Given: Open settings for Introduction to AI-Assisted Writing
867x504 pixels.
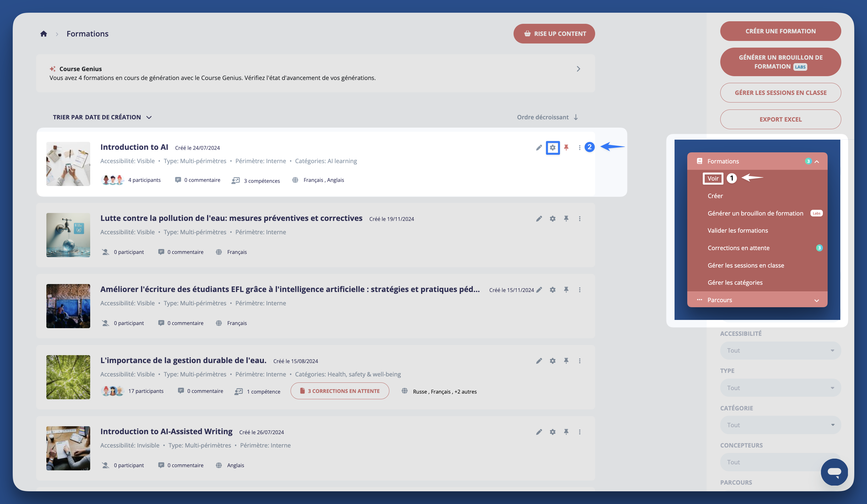Looking at the screenshot, I should [x=553, y=432].
